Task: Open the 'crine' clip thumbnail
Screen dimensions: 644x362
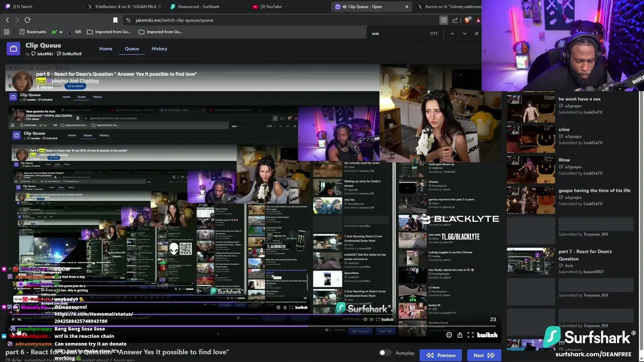Action: click(531, 139)
